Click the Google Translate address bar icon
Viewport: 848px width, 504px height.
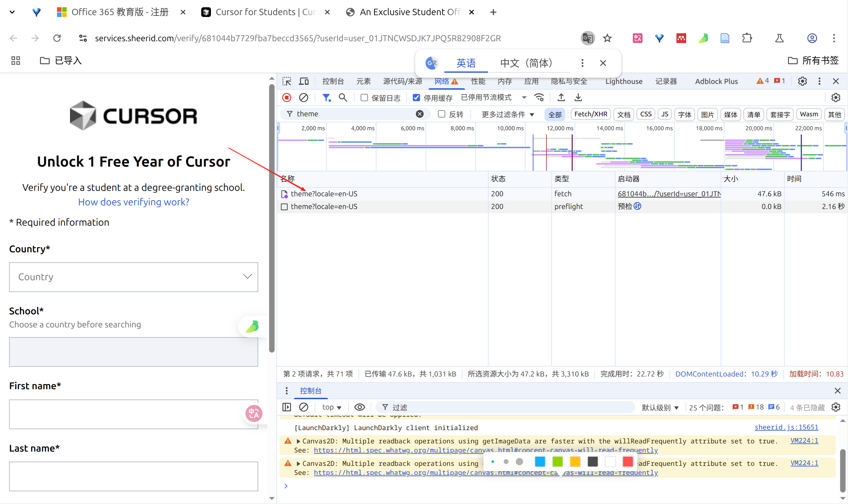pyautogui.click(x=587, y=38)
